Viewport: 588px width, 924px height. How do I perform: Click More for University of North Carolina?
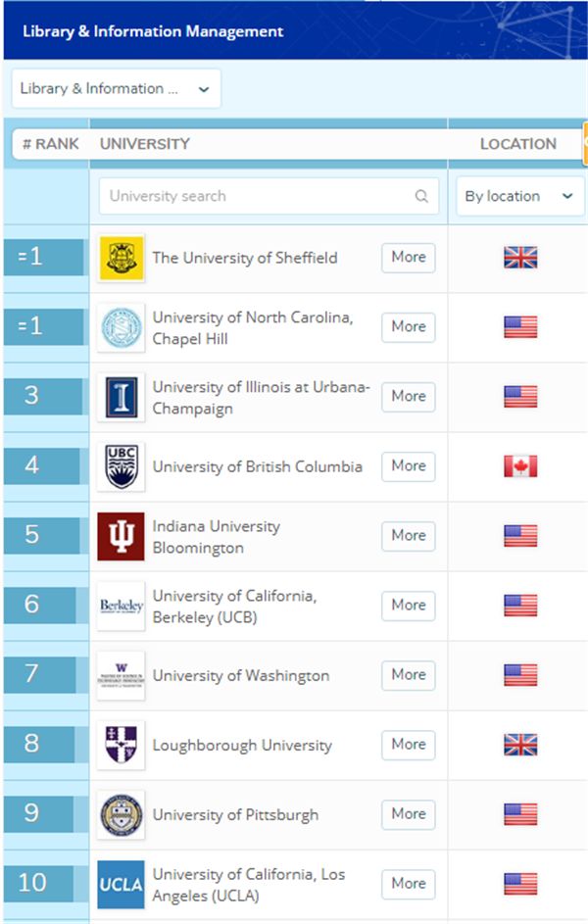409,326
